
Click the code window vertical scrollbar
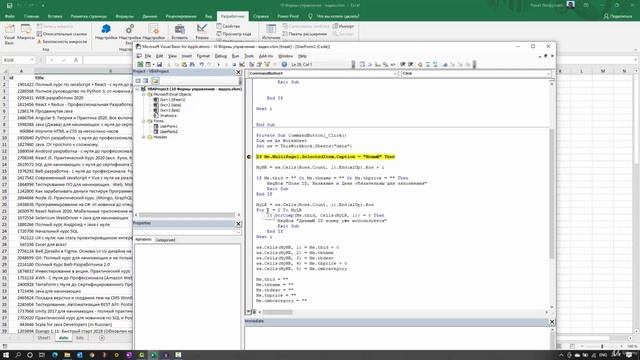click(x=551, y=194)
